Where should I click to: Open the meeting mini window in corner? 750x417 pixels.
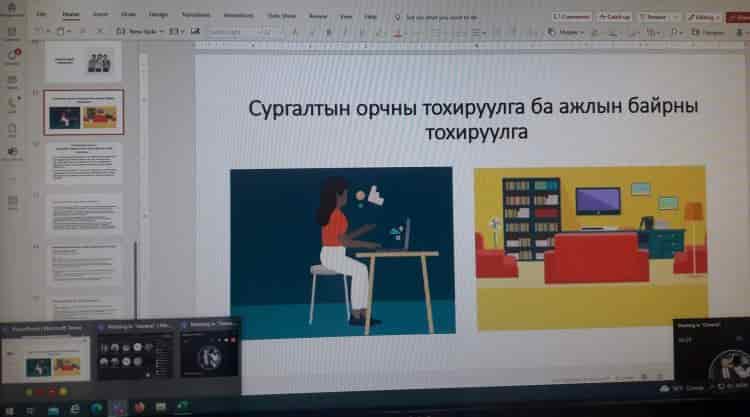[x=712, y=351]
